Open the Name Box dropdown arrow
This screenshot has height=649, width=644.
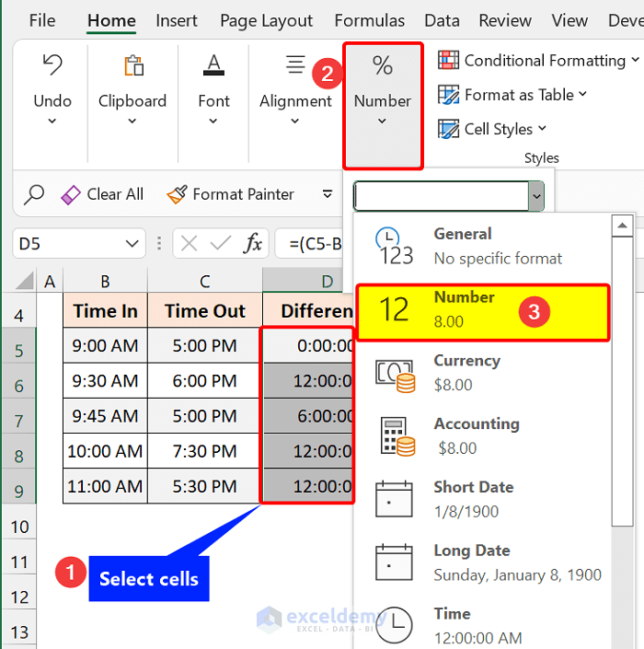point(132,243)
